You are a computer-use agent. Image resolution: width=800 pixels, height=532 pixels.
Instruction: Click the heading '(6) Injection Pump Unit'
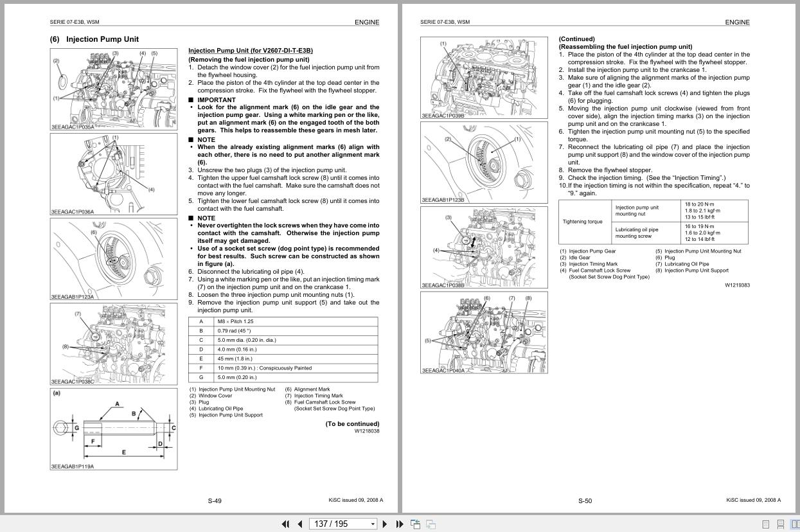pyautogui.click(x=94, y=39)
